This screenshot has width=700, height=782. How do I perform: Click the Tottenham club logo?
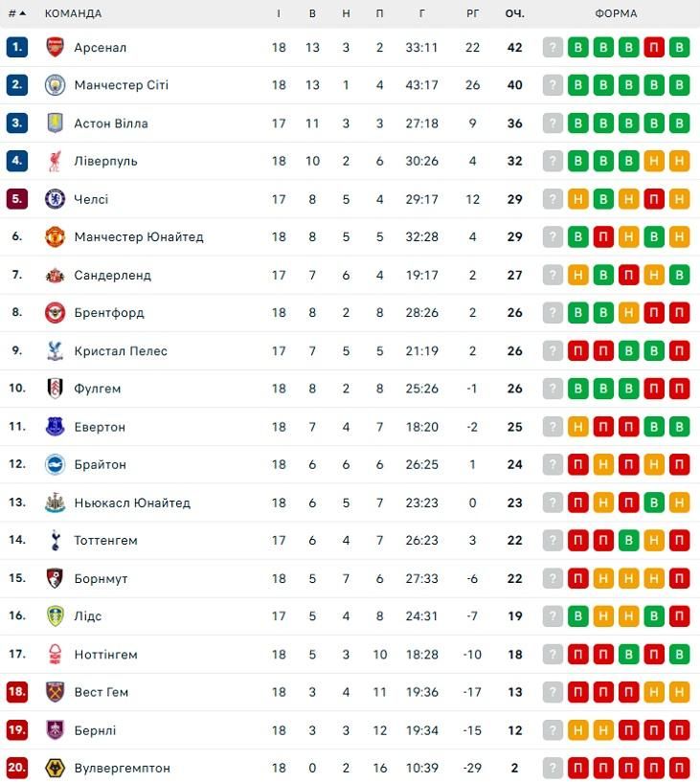point(55,541)
